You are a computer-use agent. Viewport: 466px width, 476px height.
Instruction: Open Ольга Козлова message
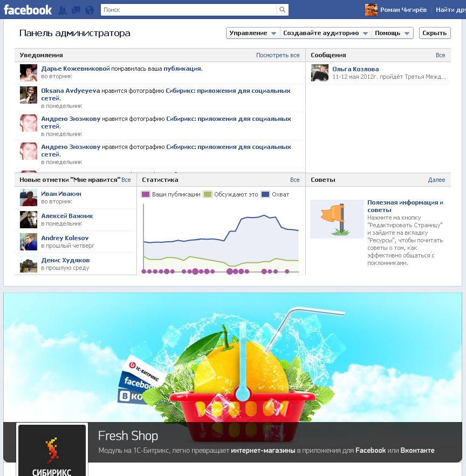[355, 69]
